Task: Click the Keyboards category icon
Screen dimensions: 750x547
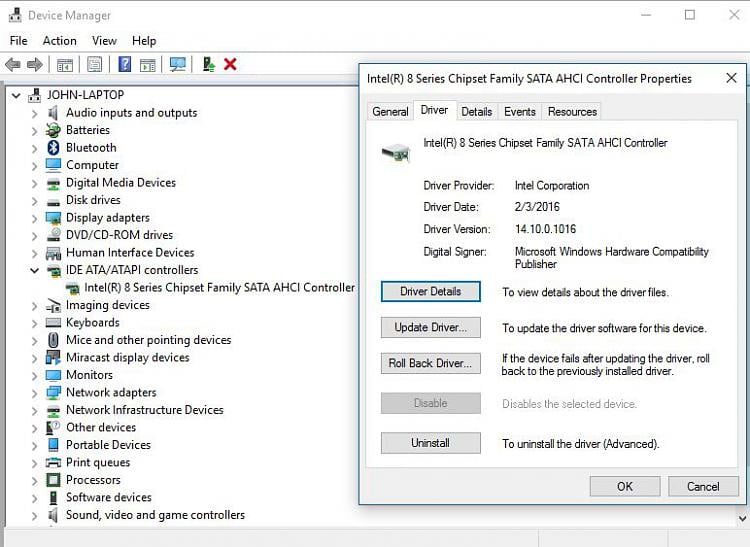Action: point(53,323)
